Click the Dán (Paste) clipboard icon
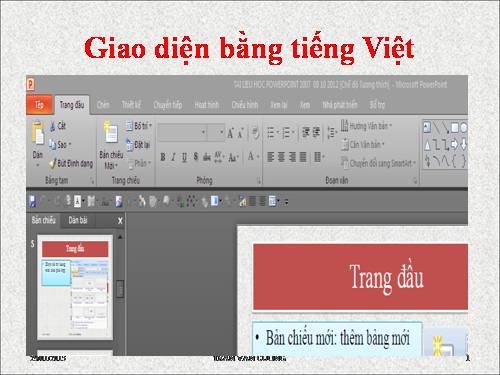500x375 pixels. coord(38,133)
